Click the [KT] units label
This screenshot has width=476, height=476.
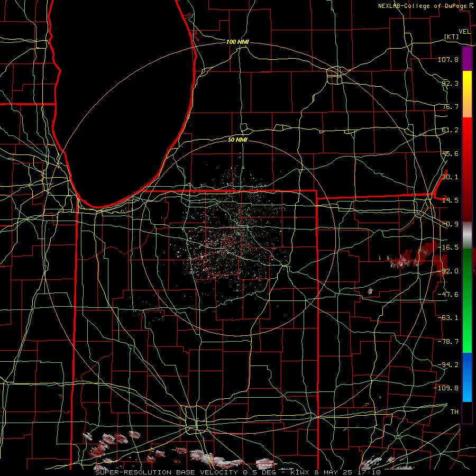(x=452, y=36)
